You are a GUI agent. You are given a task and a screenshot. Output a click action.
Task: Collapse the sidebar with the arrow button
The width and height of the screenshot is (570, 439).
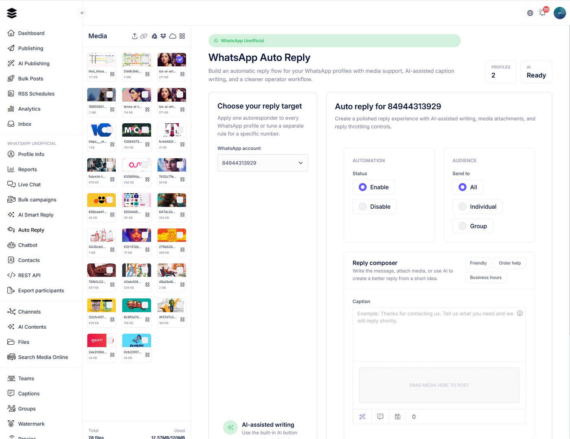(x=82, y=13)
